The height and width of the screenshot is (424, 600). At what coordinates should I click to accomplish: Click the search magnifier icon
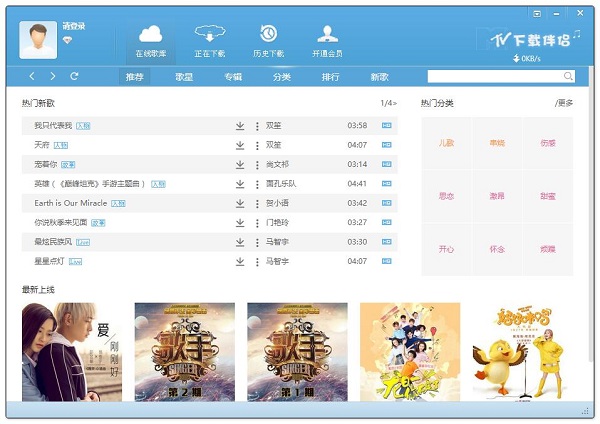pos(568,76)
